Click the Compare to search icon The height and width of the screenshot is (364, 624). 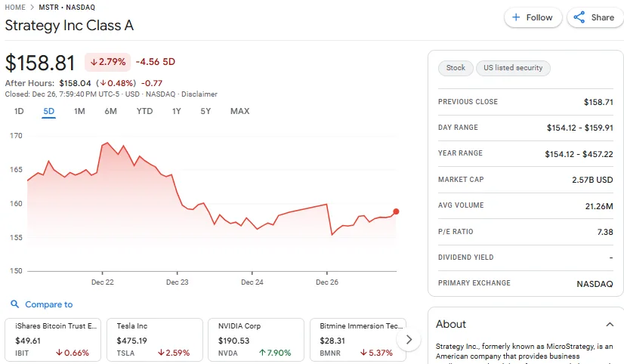pyautogui.click(x=14, y=304)
